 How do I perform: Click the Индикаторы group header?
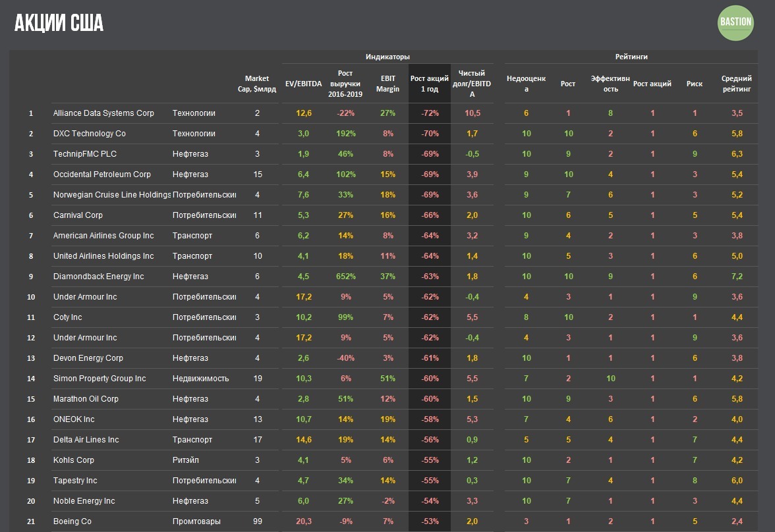(x=387, y=57)
